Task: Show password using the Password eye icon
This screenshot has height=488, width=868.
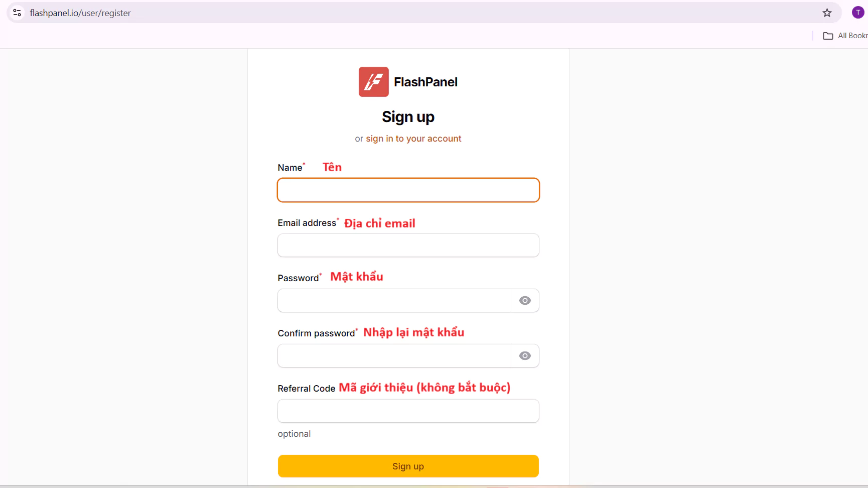Action: (525, 301)
